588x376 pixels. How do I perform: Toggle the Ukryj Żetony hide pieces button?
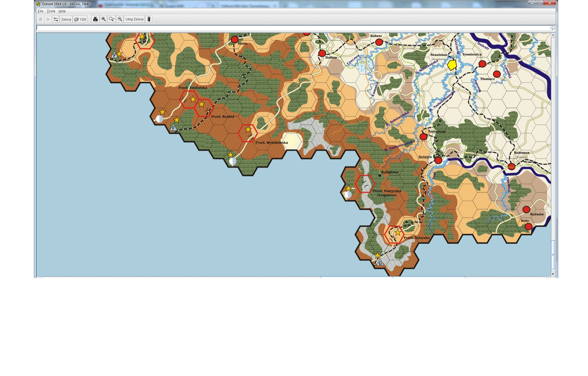(x=135, y=19)
